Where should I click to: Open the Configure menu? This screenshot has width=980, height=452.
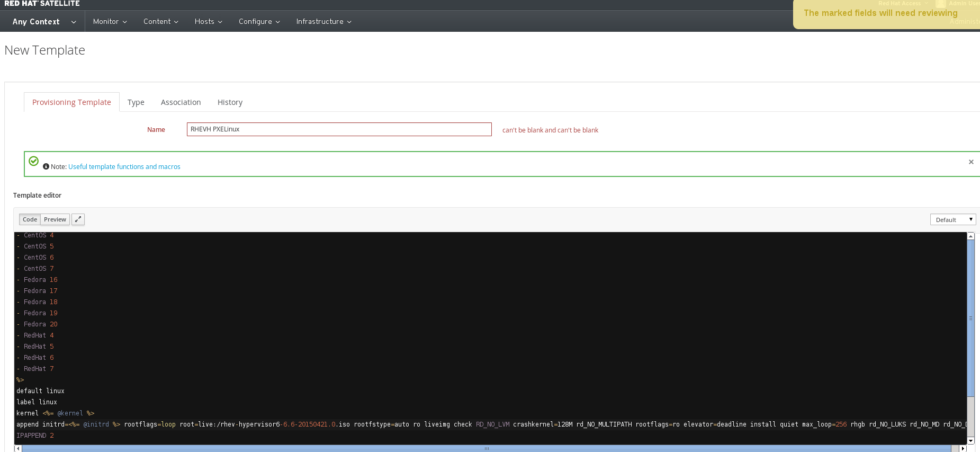point(259,22)
